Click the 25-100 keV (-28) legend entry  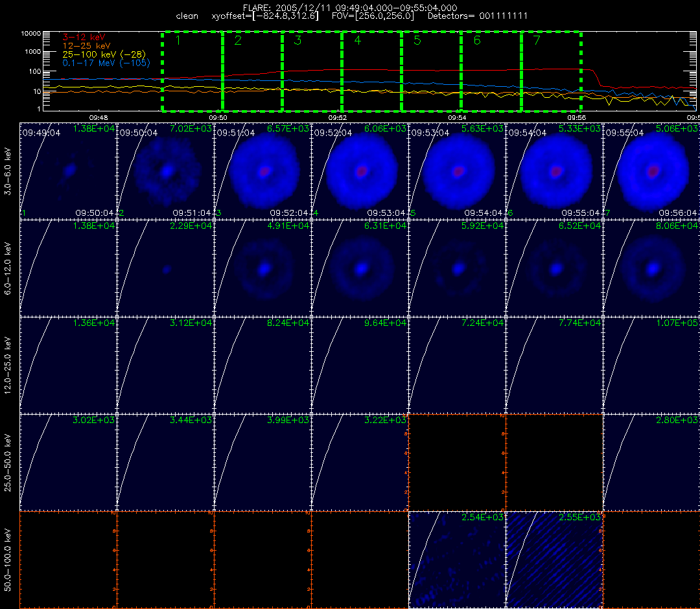tap(104, 54)
